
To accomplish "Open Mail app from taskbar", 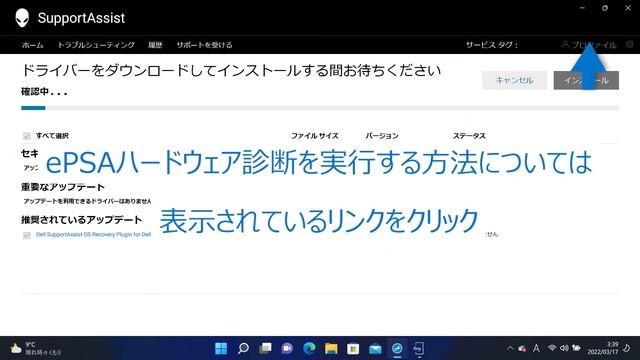I will (375, 349).
